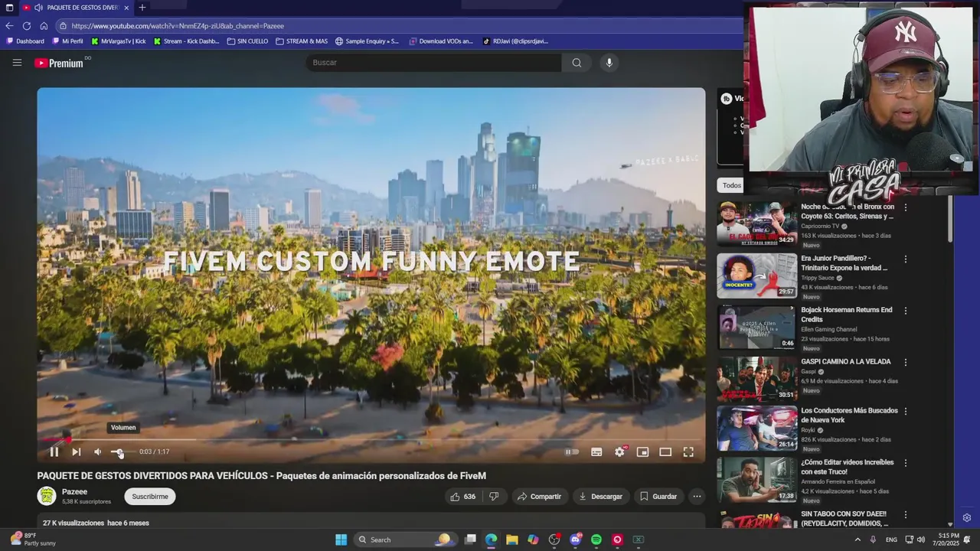Image resolution: width=980 pixels, height=551 pixels.
Task: Open the File Explorer taskbar icon
Action: pos(512,540)
